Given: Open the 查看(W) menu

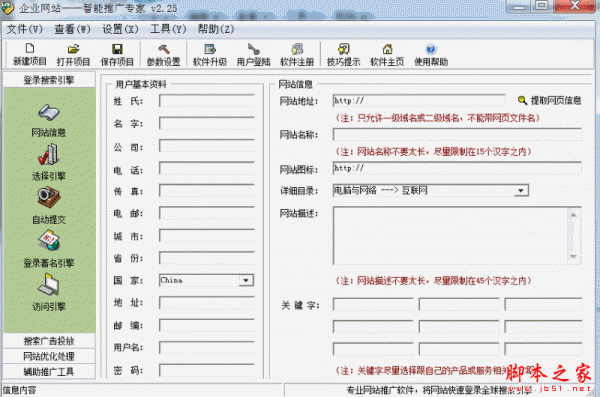Looking at the screenshot, I should 72,29.
